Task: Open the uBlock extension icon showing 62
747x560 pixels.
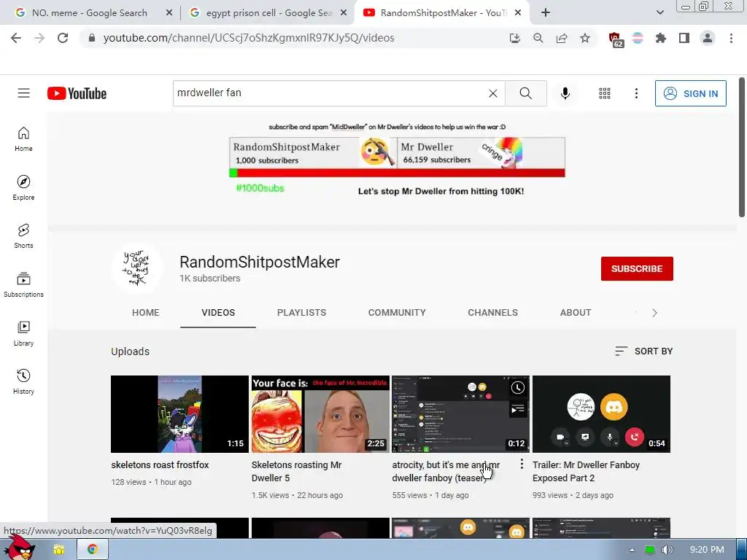Action: (616, 39)
